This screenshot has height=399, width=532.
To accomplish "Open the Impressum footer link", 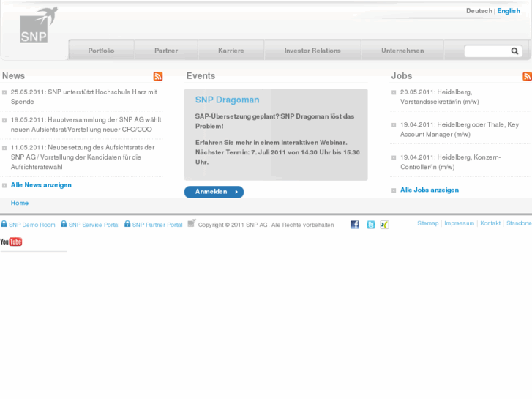I will 459,223.
